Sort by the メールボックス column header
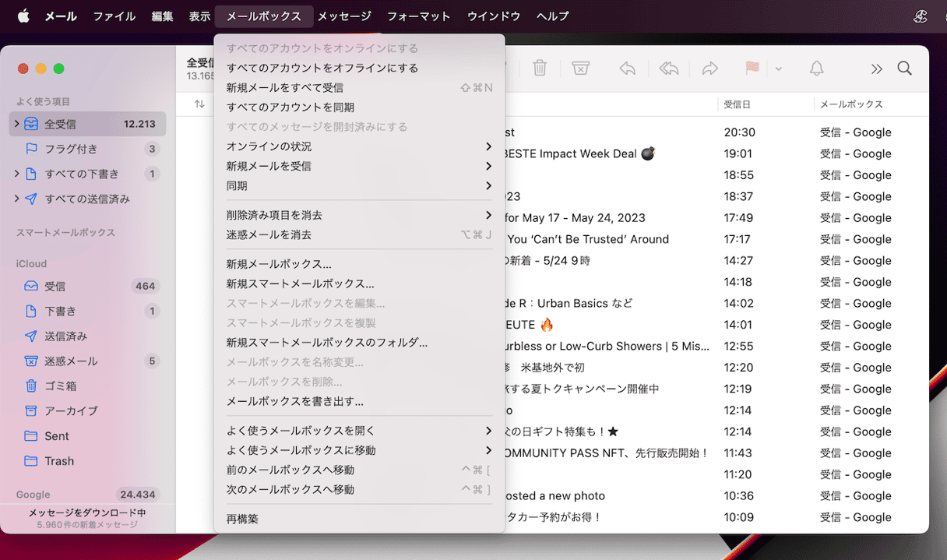Viewport: 947px width, 560px height. [x=851, y=104]
